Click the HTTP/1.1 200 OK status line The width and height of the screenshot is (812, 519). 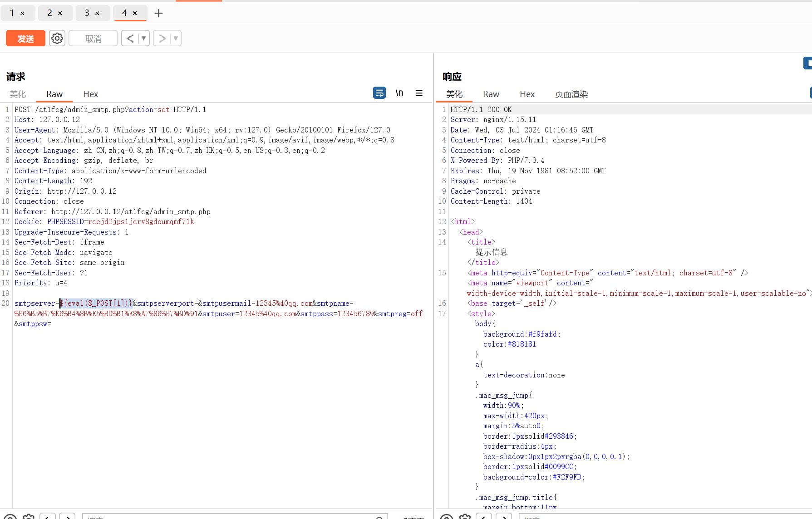point(481,109)
